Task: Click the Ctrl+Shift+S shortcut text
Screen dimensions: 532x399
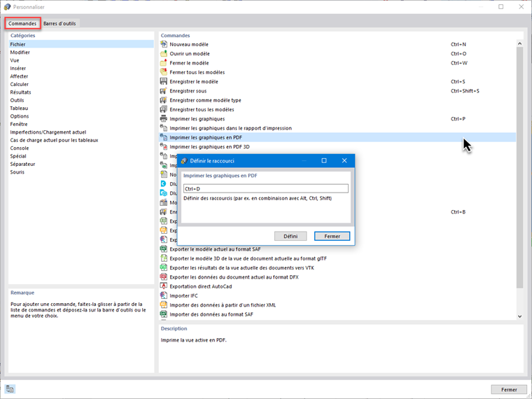Action: pos(465,91)
